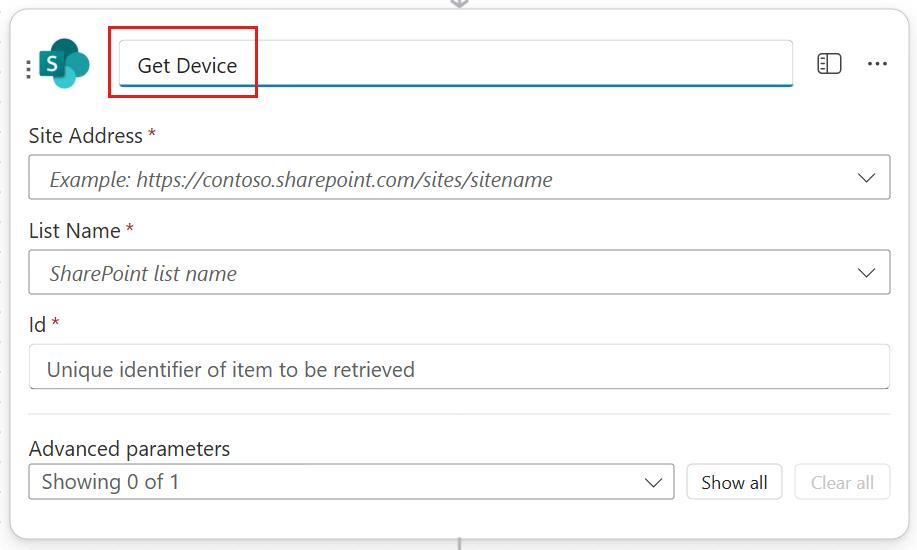Click the connector line below the card
The width and height of the screenshot is (917, 550).
(x=459, y=544)
